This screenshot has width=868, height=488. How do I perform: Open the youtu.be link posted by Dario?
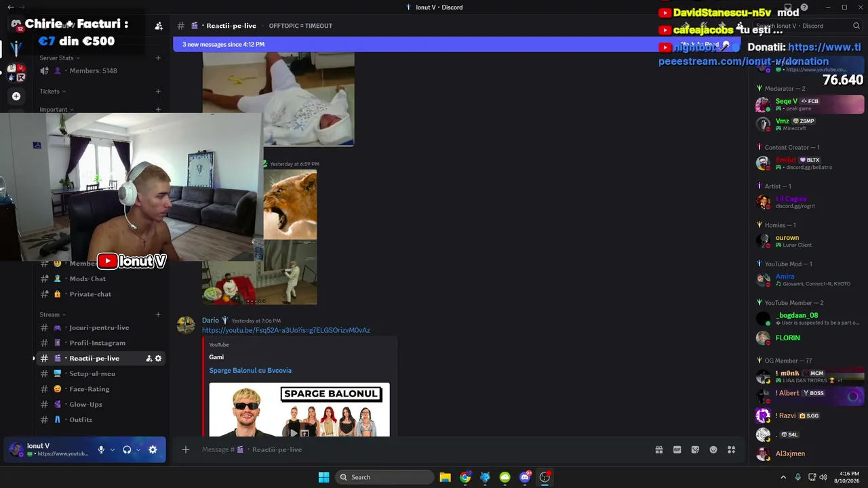coord(285,330)
